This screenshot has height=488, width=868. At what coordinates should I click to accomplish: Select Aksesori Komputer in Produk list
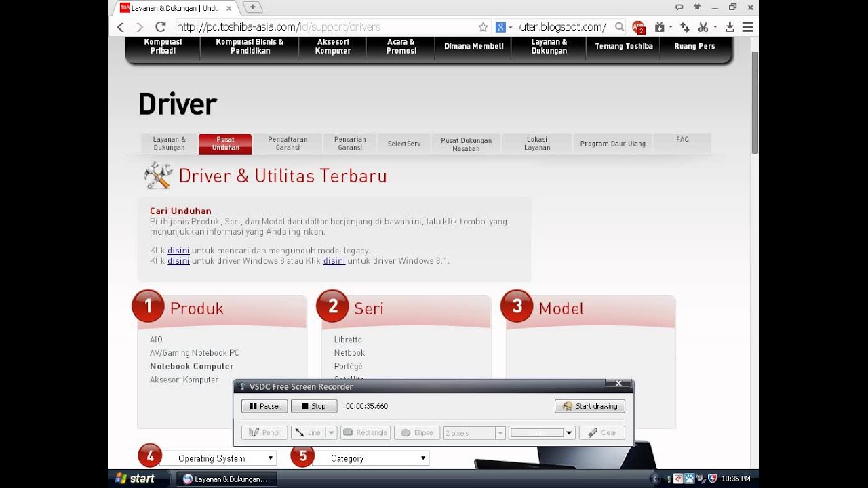184,380
